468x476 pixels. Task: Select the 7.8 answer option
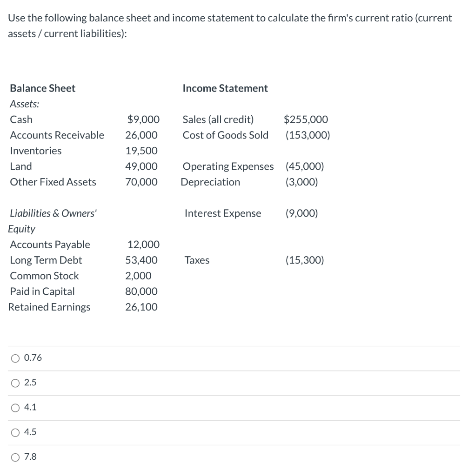[15, 456]
